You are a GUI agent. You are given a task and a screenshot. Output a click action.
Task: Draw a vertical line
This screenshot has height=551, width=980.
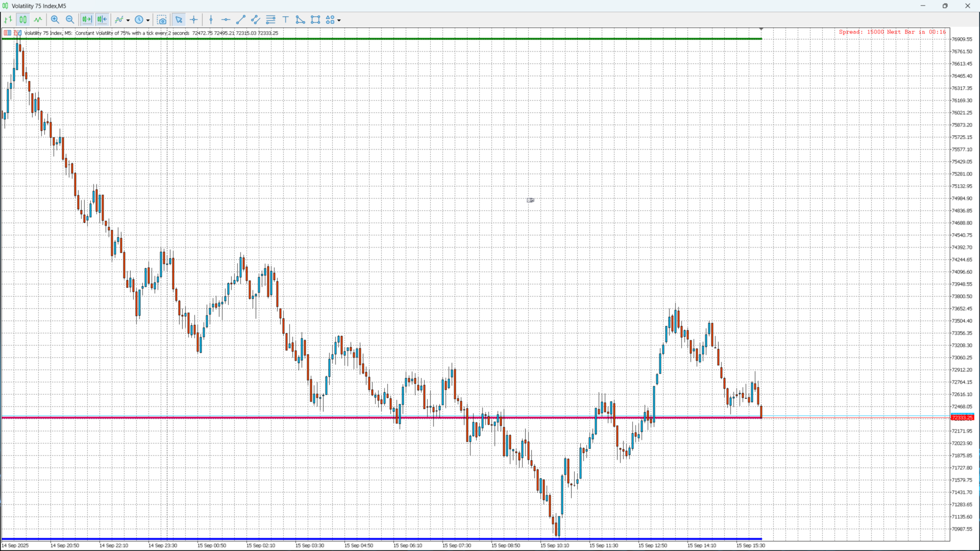point(211,20)
